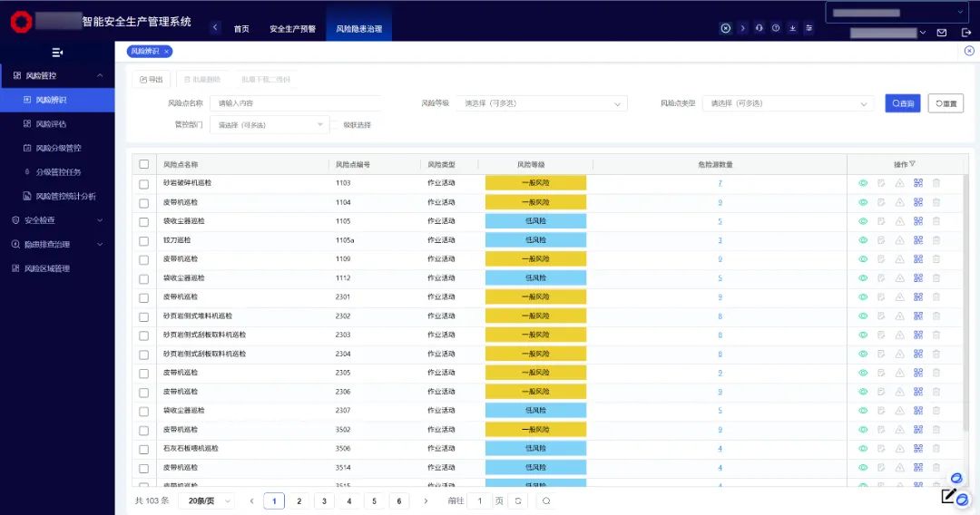Viewport: 980px width, 515px height.
Task: Click the red logo at top left
Action: pos(21,22)
